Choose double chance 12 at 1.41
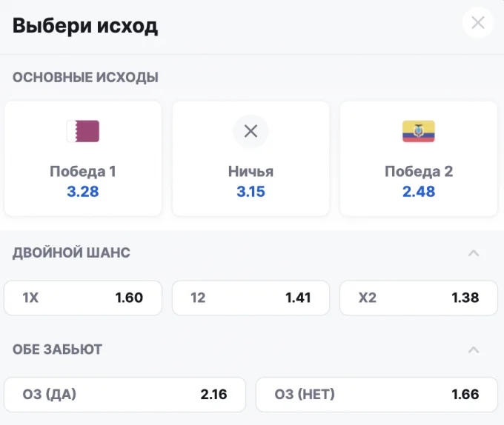 pyautogui.click(x=251, y=298)
